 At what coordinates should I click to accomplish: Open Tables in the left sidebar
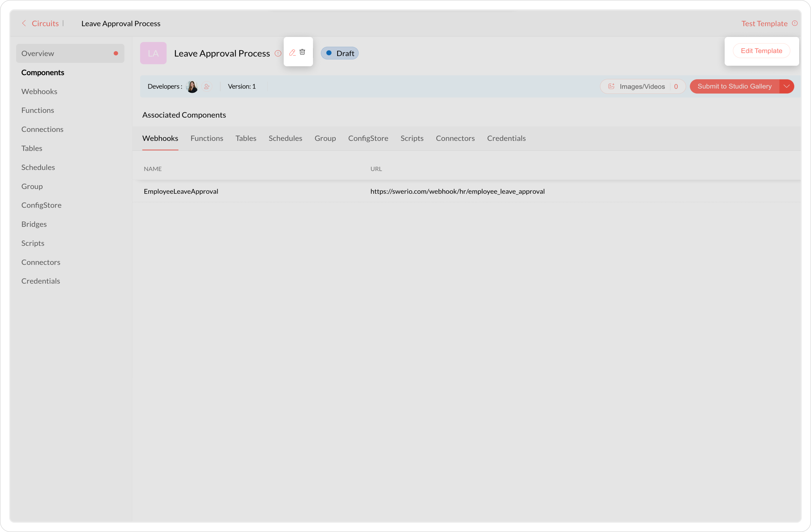pyautogui.click(x=32, y=148)
